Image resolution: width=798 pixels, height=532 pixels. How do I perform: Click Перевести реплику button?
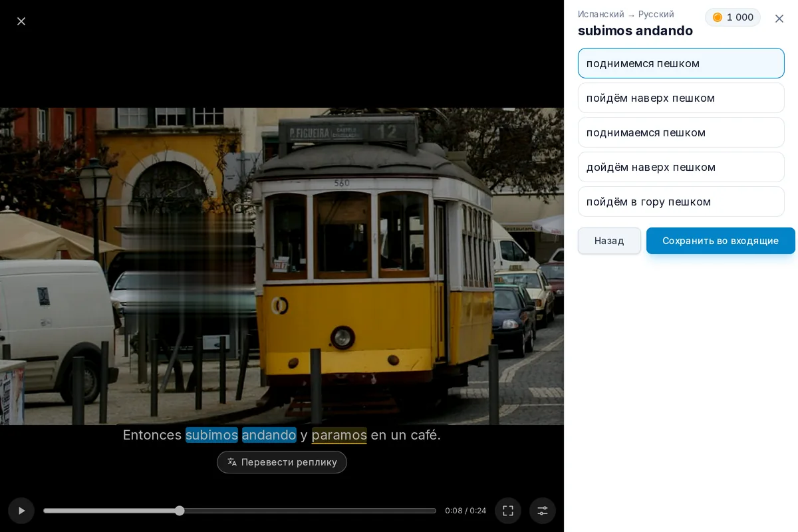(x=282, y=462)
